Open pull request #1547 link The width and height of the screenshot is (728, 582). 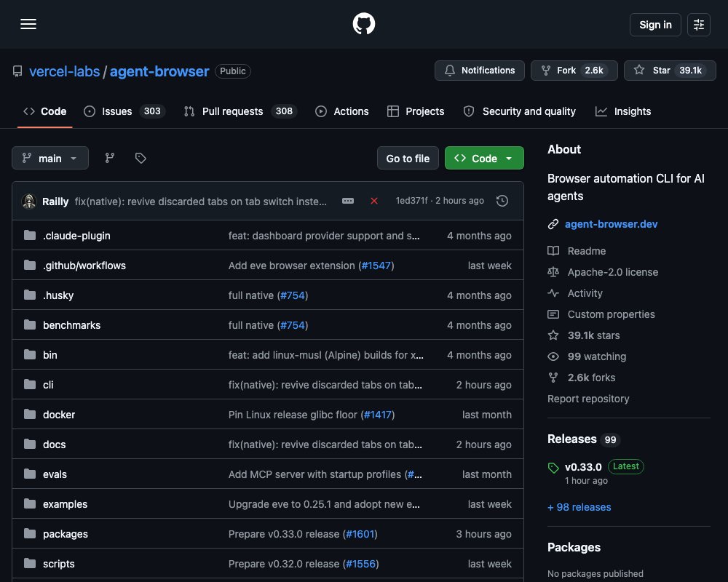376,266
